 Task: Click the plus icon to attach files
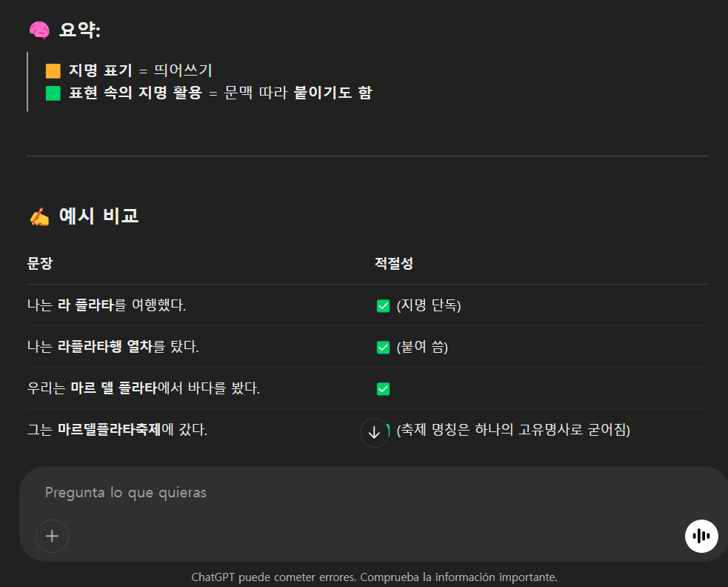(x=52, y=536)
